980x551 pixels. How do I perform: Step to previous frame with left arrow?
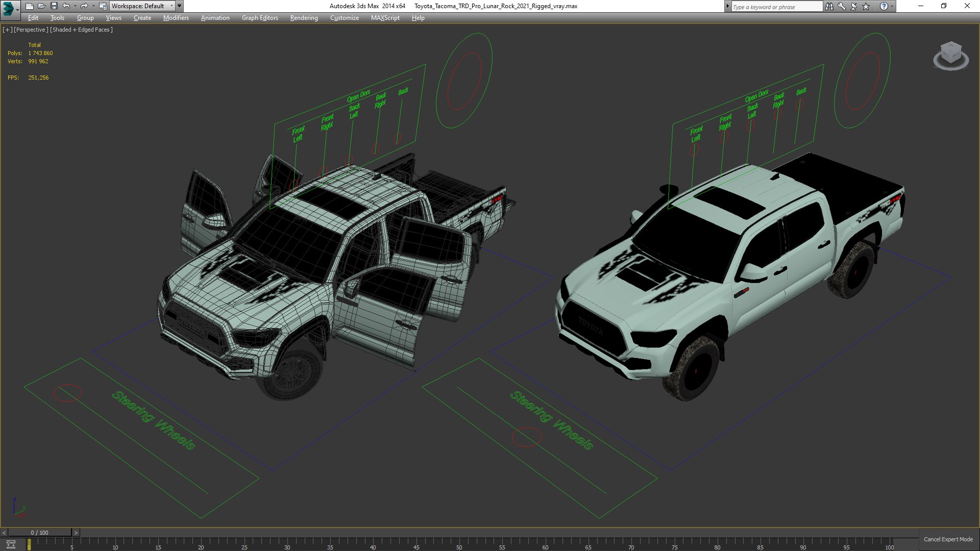4,533
